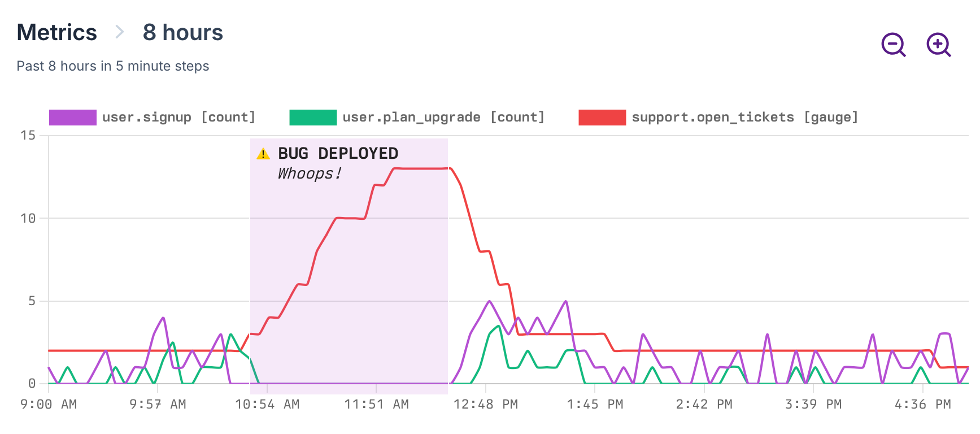Viewport: 980px width, 434px height.
Task: Click the y-axis label 15
Action: click(x=28, y=136)
